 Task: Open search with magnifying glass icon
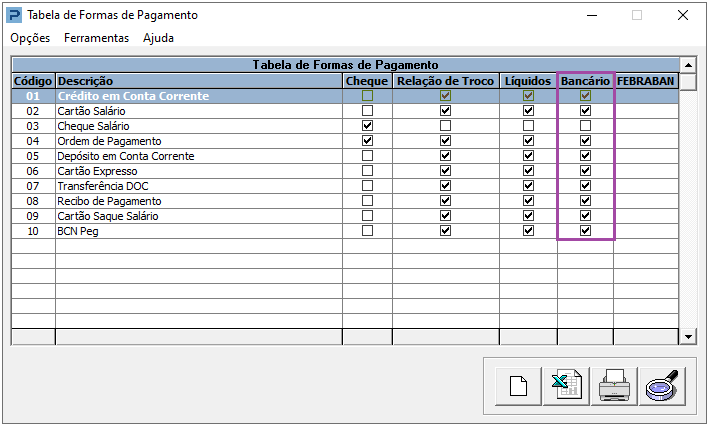[662, 386]
